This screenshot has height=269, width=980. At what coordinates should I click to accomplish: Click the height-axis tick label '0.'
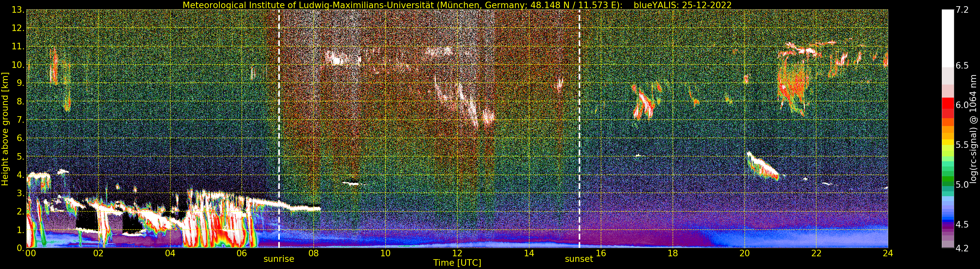[21, 248]
